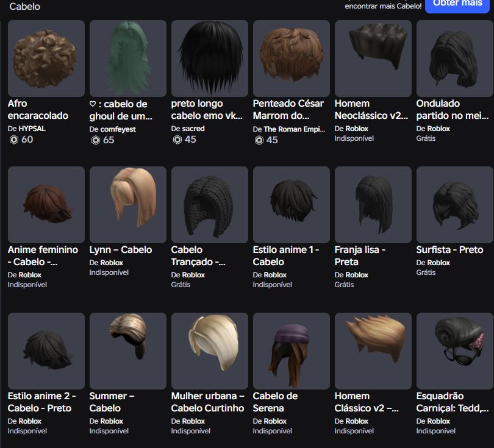Open the Lynn – Cabelo title link

coord(121,250)
